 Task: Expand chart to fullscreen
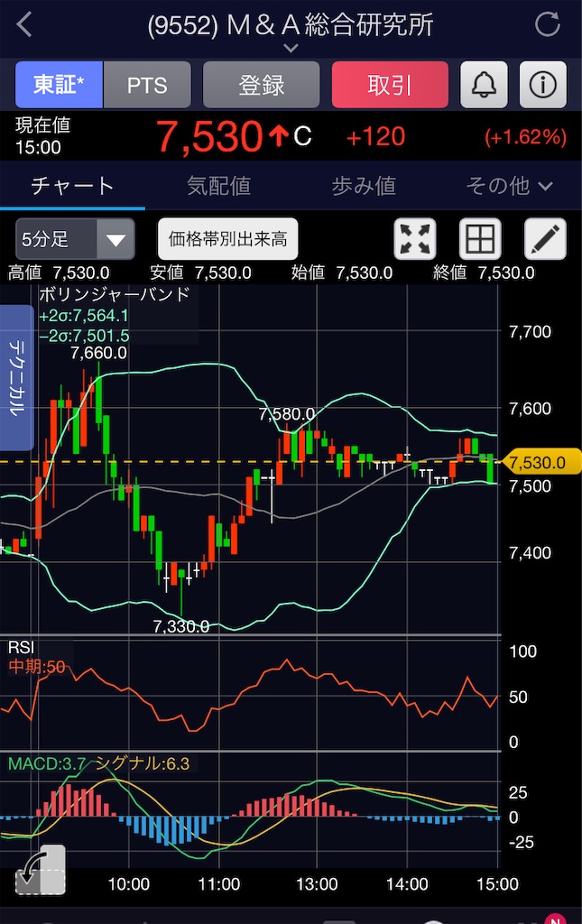point(415,239)
